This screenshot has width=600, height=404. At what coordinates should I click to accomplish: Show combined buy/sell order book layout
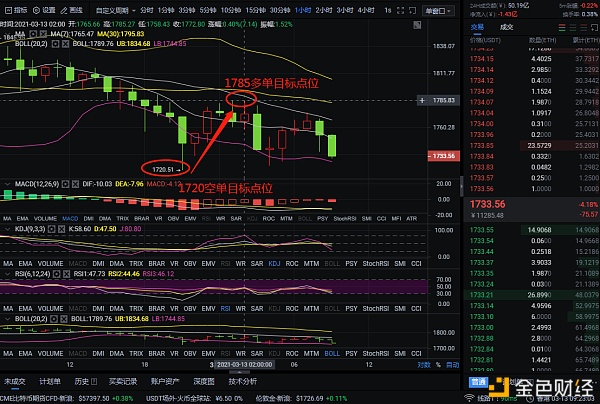point(562,28)
